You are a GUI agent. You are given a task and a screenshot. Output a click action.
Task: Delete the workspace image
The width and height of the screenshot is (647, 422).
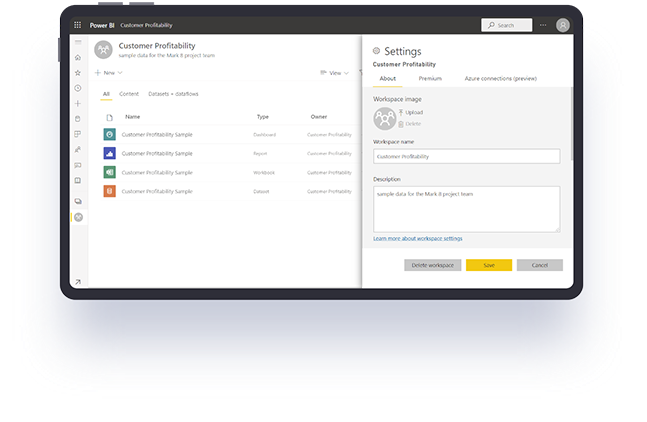pos(410,124)
